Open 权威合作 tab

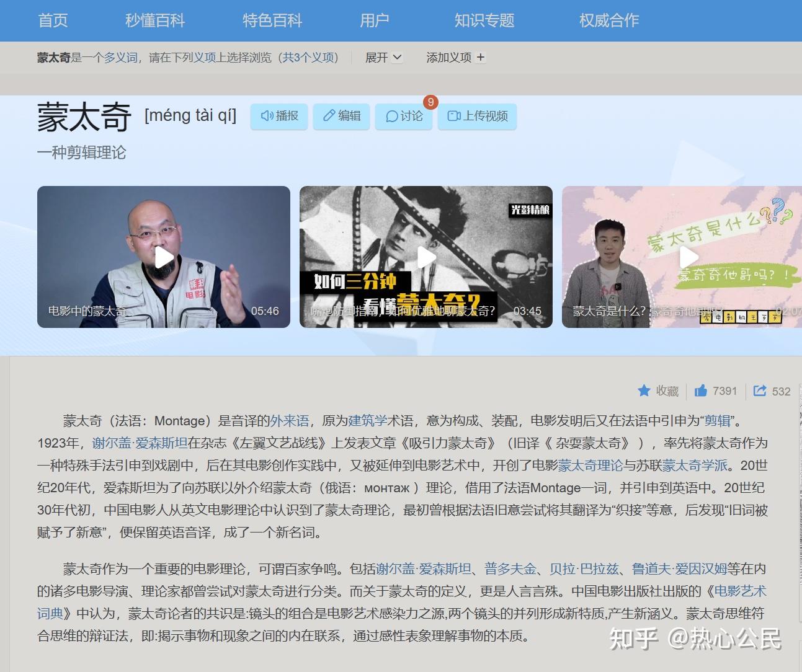[x=609, y=20]
